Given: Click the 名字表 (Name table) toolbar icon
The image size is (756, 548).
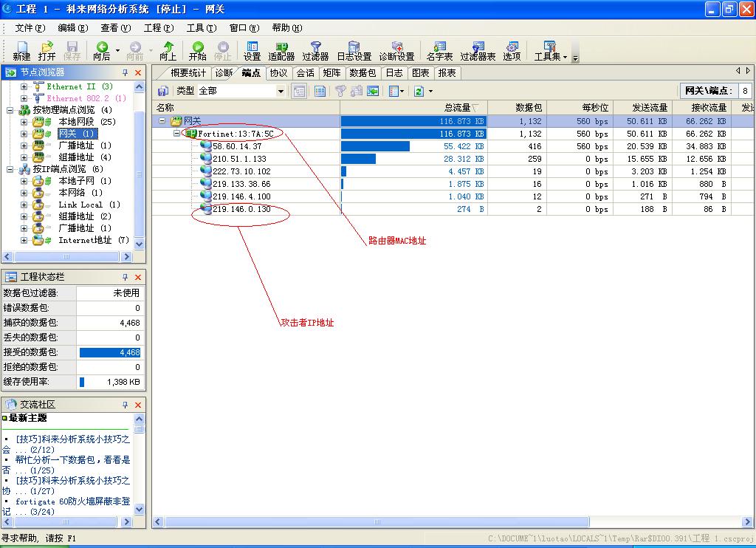Looking at the screenshot, I should 440,50.
